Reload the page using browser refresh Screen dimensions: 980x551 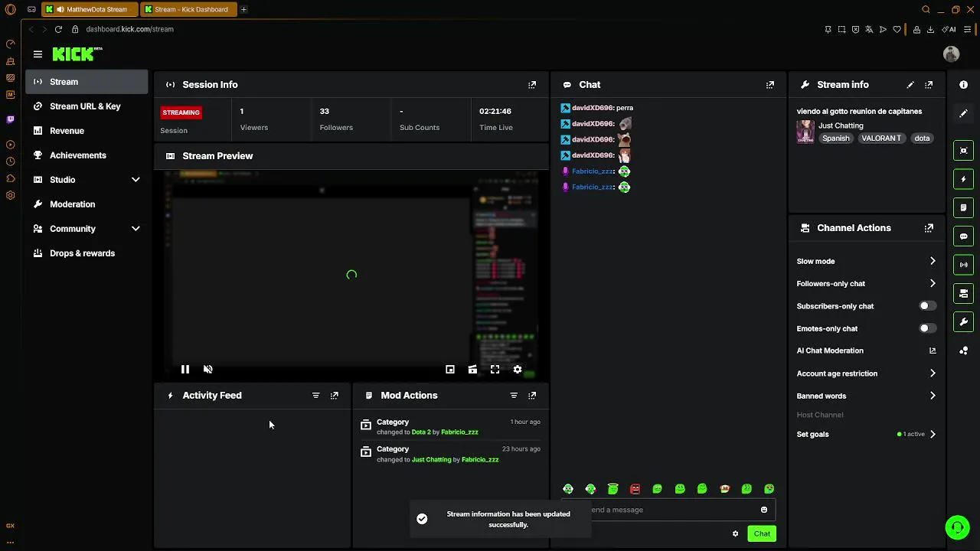[x=58, y=29]
